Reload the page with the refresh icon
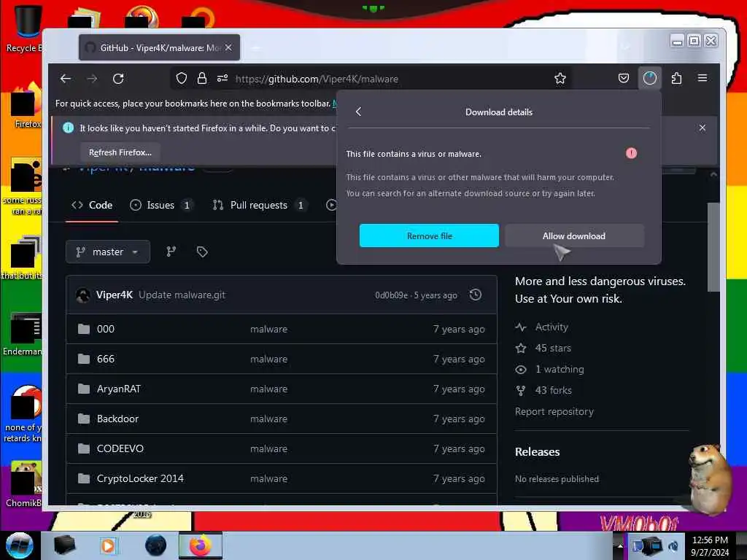Image resolution: width=747 pixels, height=560 pixels. [x=118, y=79]
